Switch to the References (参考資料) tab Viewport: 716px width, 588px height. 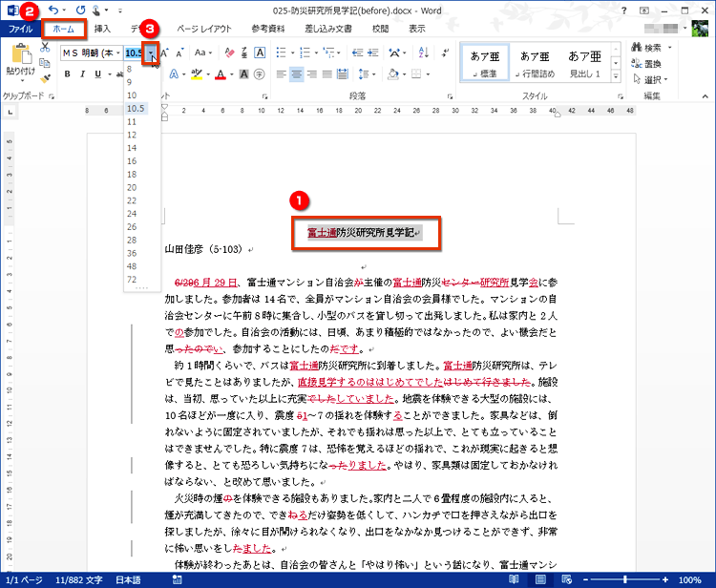pyautogui.click(x=268, y=29)
